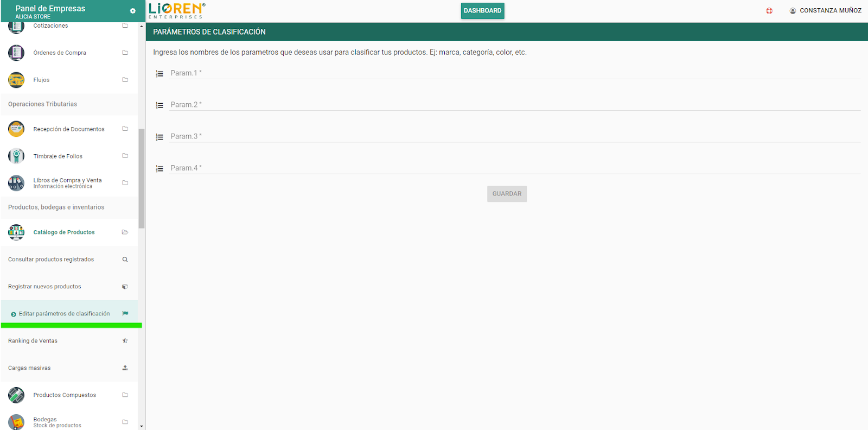
Task: Click the ALICIA STORE company name
Action: [33, 17]
